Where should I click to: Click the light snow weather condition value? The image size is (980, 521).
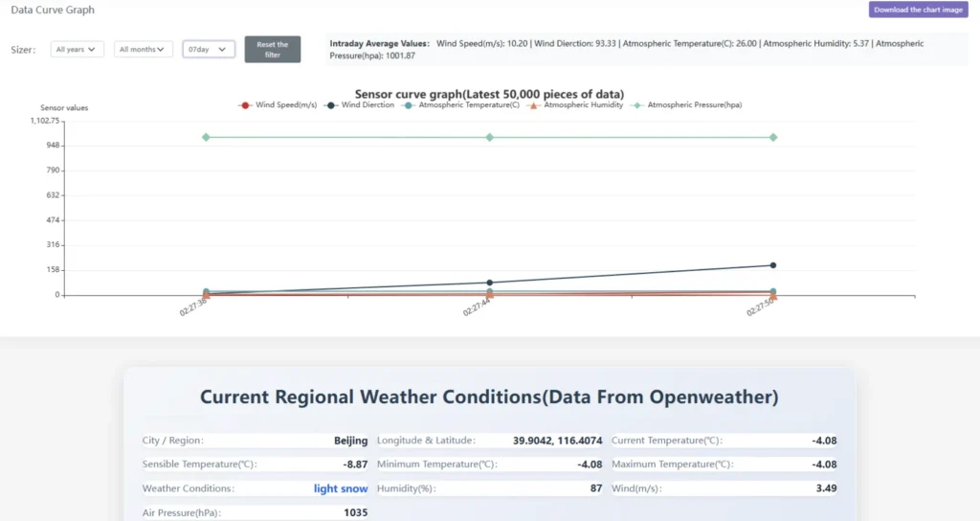tap(340, 488)
